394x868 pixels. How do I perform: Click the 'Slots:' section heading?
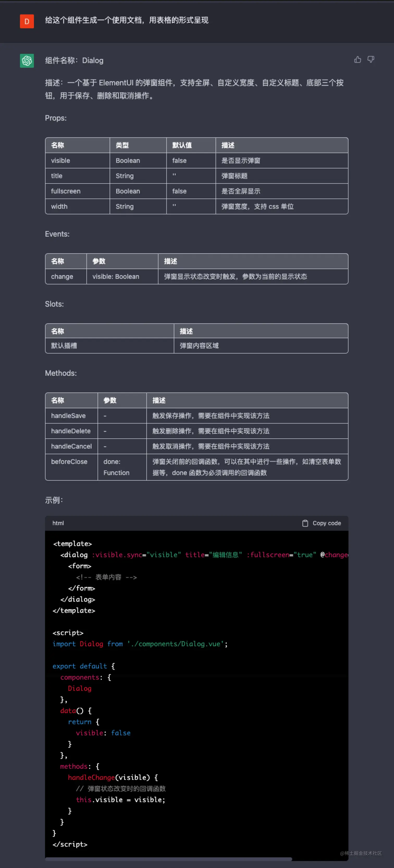(x=55, y=304)
